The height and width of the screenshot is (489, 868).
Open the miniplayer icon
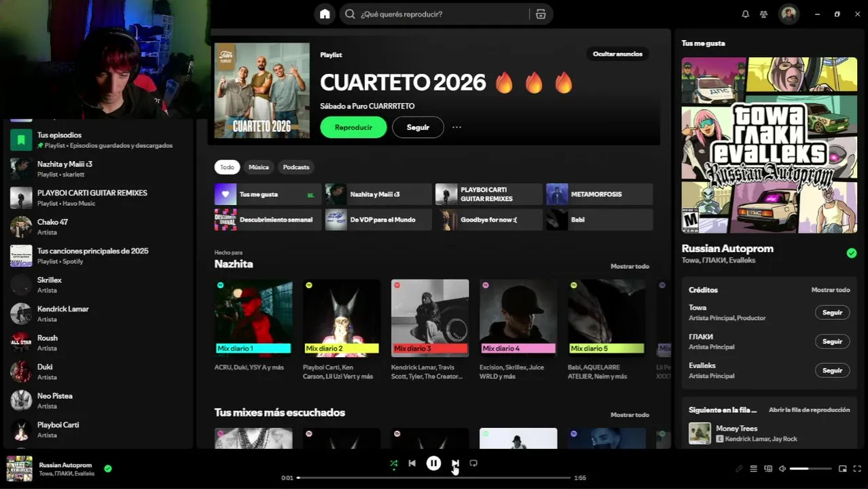click(x=843, y=469)
